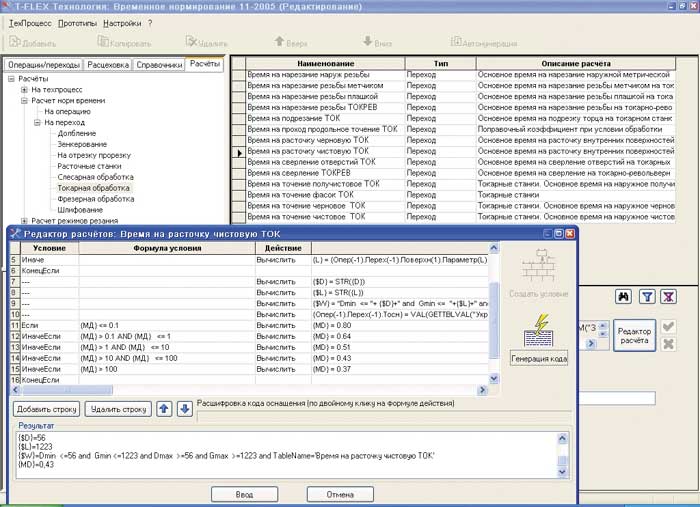700x507 pixels.
Task: Expand the На техпроцесс tree node
Action: (x=24, y=90)
